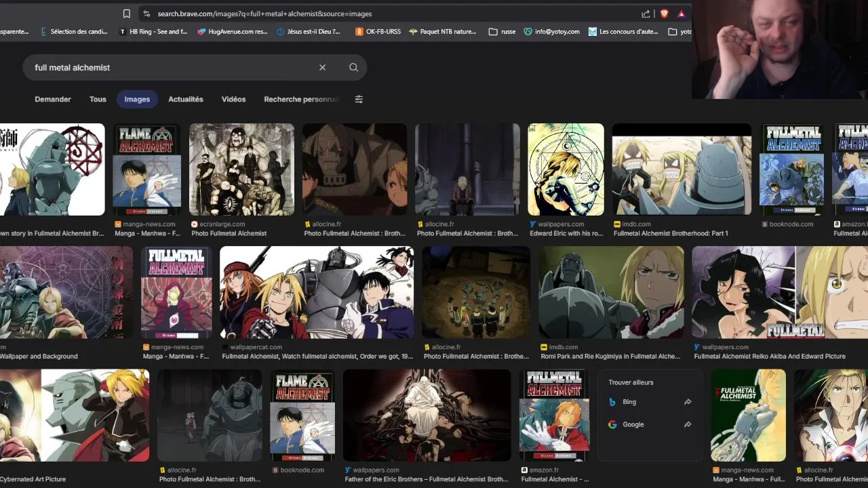
Task: Open manga-news.com green Fullmetal Alchemist cover thumbnail
Action: coord(748,415)
